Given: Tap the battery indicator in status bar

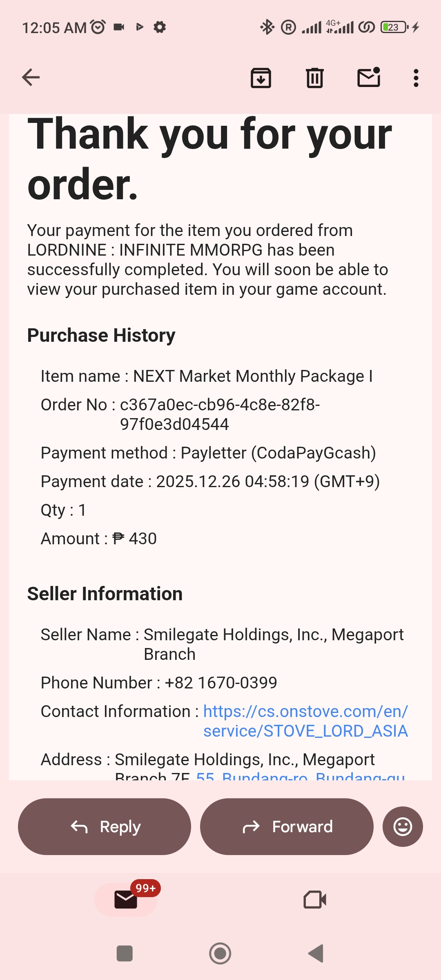Looking at the screenshot, I should click(394, 27).
